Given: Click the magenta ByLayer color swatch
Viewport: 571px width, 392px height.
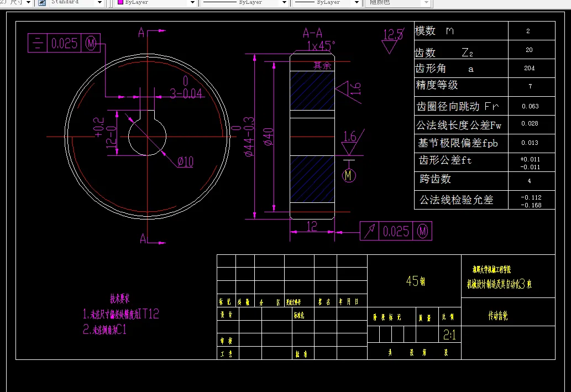Looking at the screenshot, I should pyautogui.click(x=121, y=3).
